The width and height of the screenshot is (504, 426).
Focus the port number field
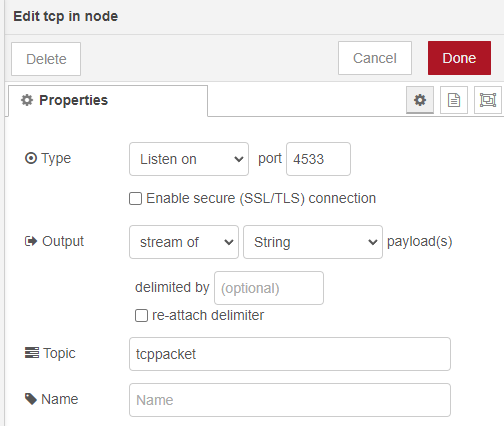pyautogui.click(x=318, y=159)
